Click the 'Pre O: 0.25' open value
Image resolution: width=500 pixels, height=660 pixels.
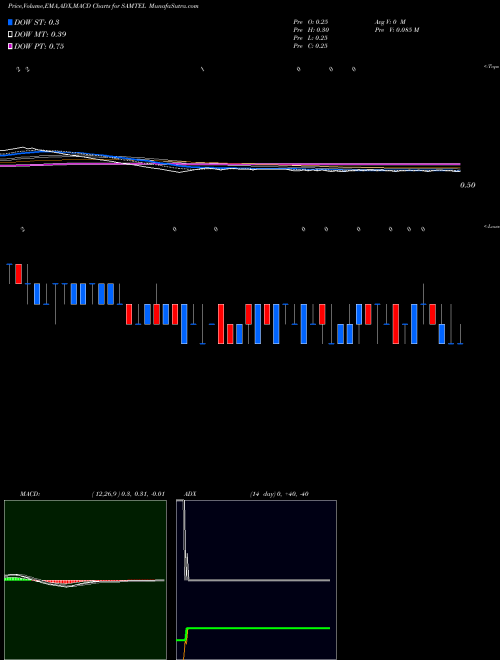tap(311, 21)
